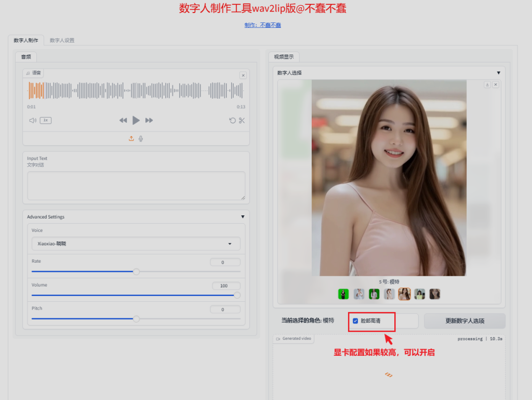Switch to the 数字人设置 tab
The image size is (532, 400).
click(62, 40)
